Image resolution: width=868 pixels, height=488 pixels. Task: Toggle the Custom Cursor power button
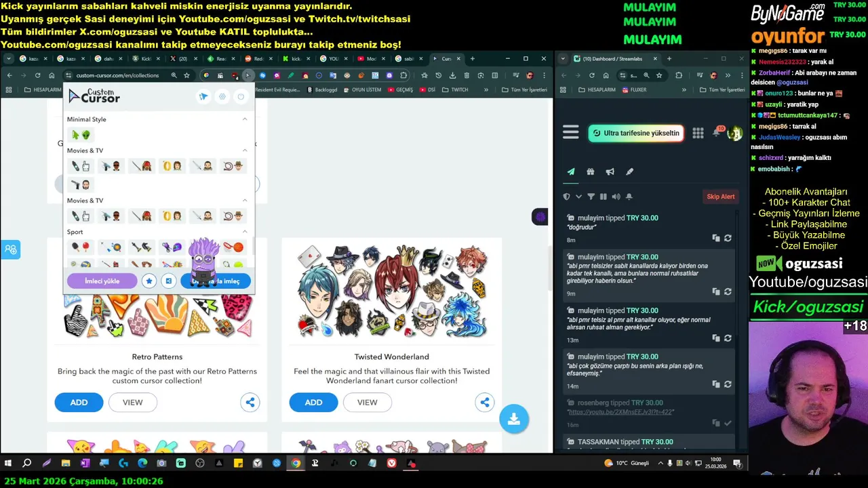tap(241, 97)
